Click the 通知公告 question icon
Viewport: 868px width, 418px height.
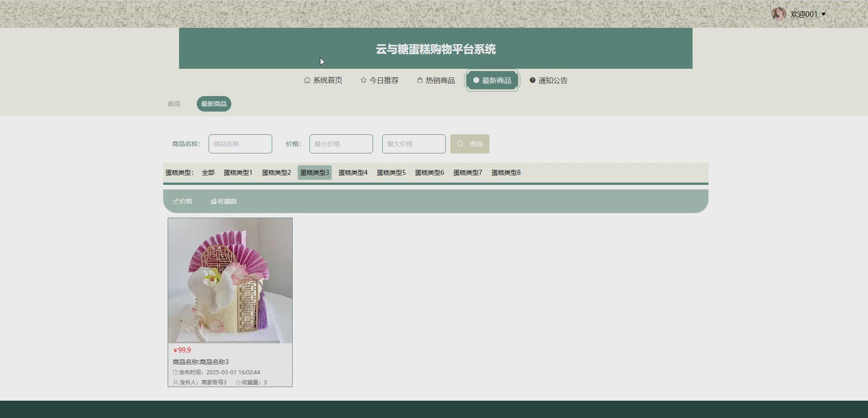532,80
